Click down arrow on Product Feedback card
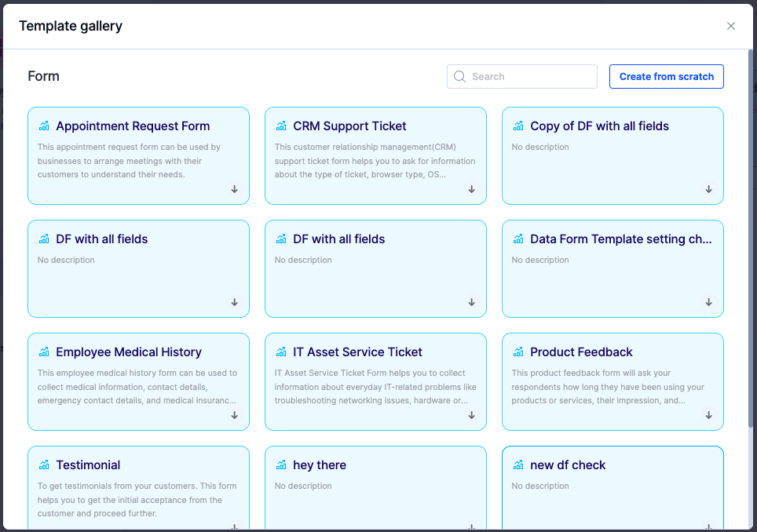757x532 pixels. coord(709,415)
